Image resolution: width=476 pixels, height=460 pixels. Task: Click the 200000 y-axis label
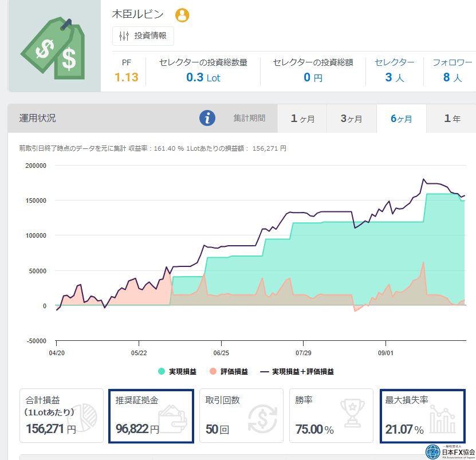[x=36, y=166]
